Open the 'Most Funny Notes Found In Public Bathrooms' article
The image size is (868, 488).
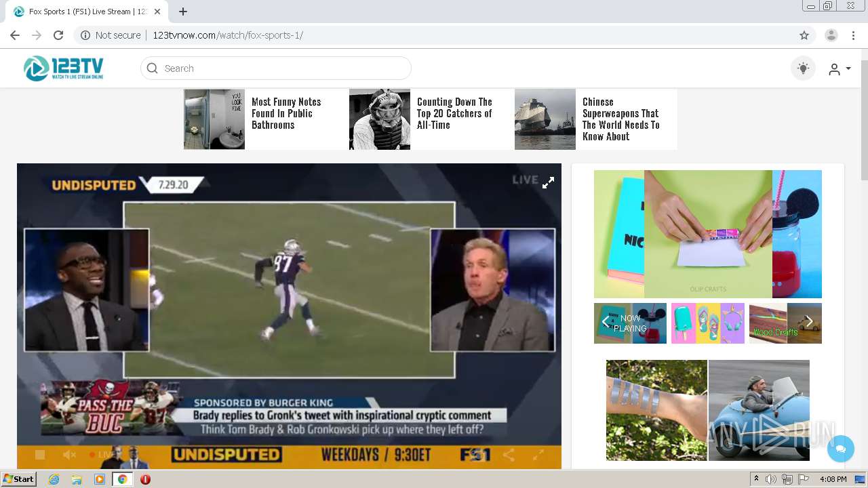coord(286,113)
